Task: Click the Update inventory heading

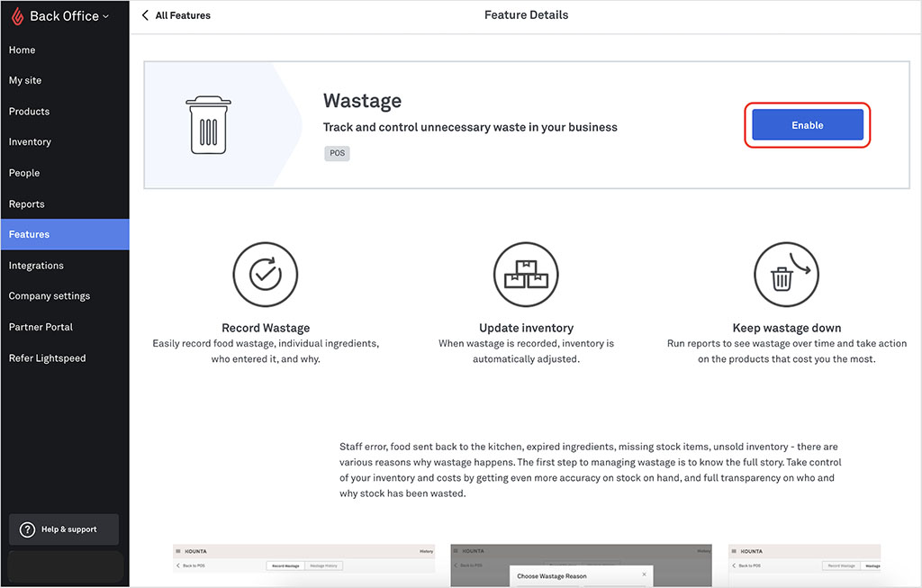Action: 526,328
